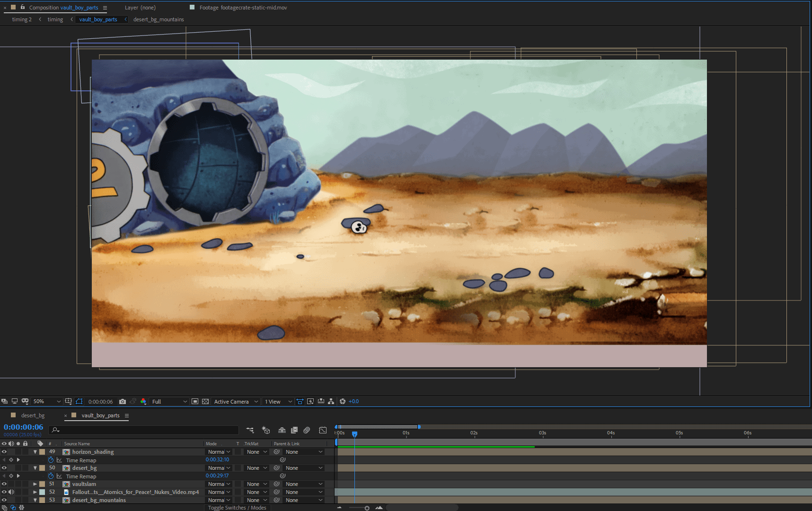Open the Full resolution dropdown

tap(169, 401)
